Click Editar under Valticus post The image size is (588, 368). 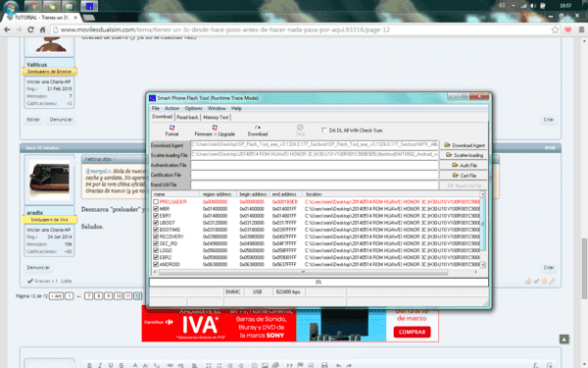point(33,120)
